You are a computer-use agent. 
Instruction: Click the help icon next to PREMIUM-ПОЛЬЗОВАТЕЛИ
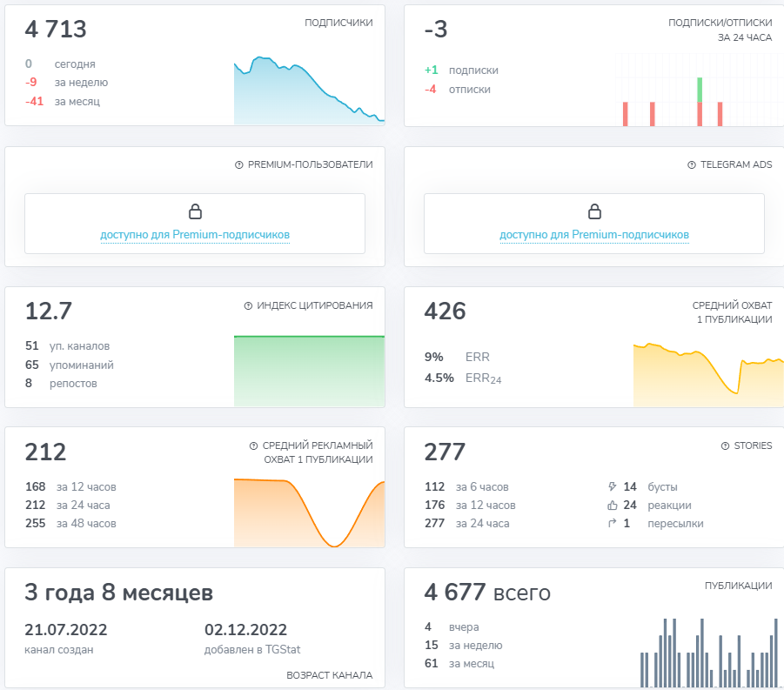239,164
